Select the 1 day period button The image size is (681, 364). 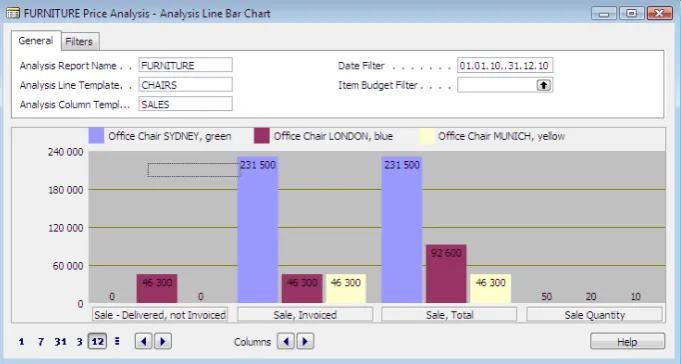point(21,342)
